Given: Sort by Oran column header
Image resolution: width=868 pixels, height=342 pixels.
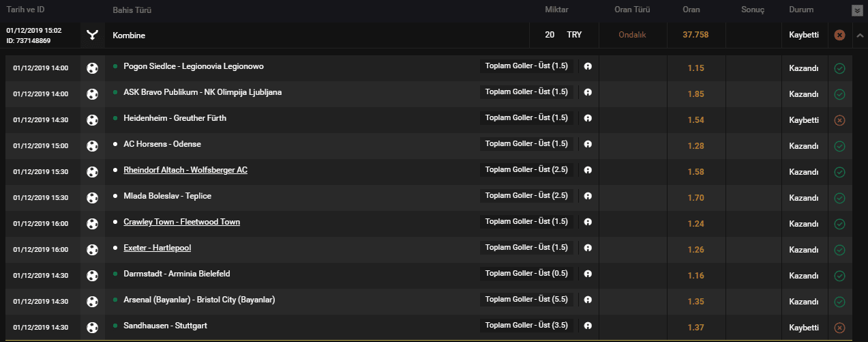Looking at the screenshot, I should pos(691,10).
